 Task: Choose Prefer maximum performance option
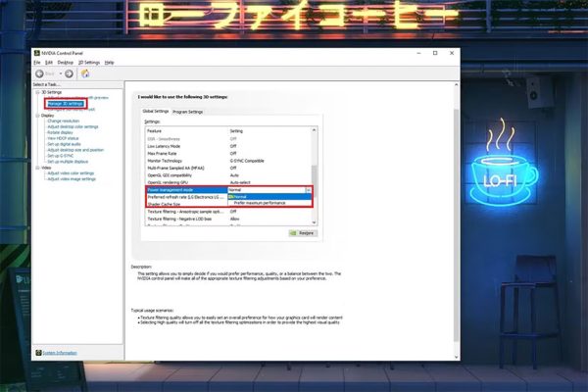[260, 203]
